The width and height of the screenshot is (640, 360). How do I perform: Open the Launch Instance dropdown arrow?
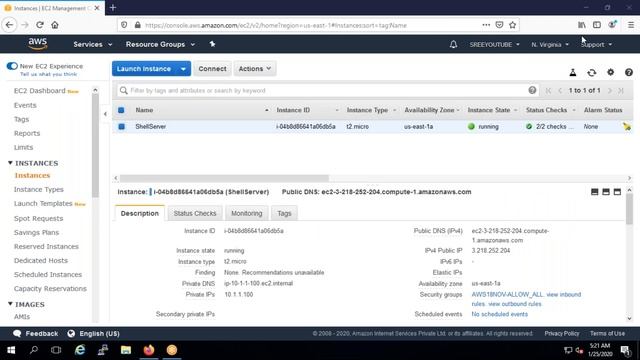click(183, 69)
